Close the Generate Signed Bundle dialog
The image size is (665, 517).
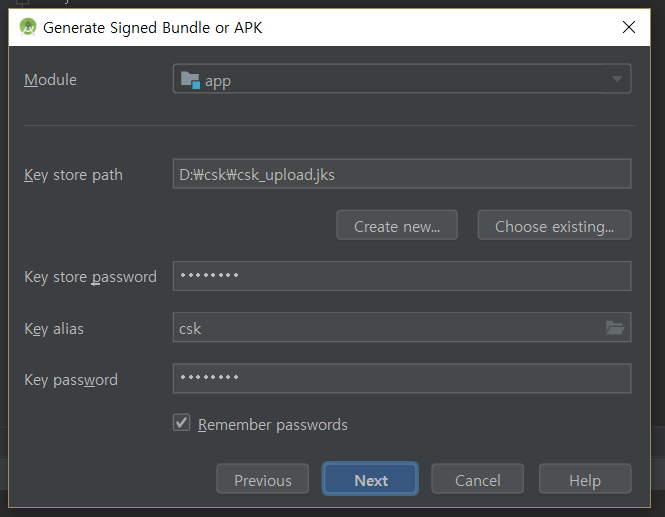click(629, 28)
